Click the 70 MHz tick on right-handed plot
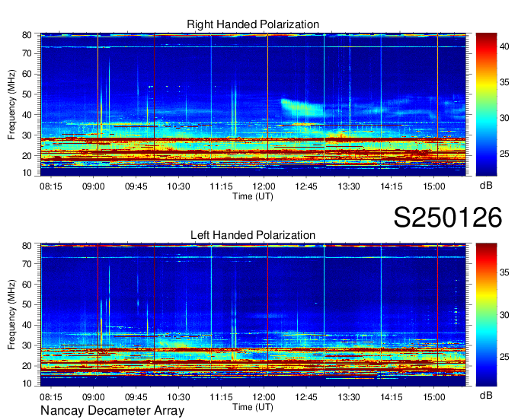 click(27, 53)
